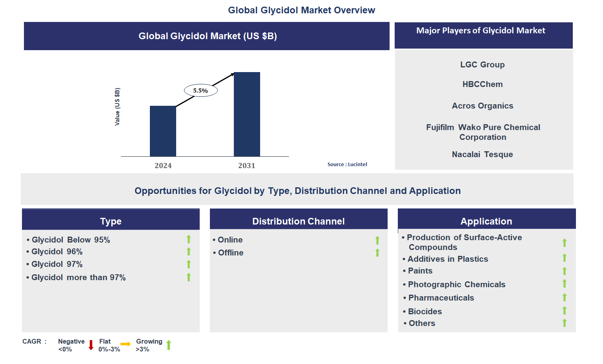Click the 2024 bar in the chart
603x364 pixels.
click(x=163, y=131)
